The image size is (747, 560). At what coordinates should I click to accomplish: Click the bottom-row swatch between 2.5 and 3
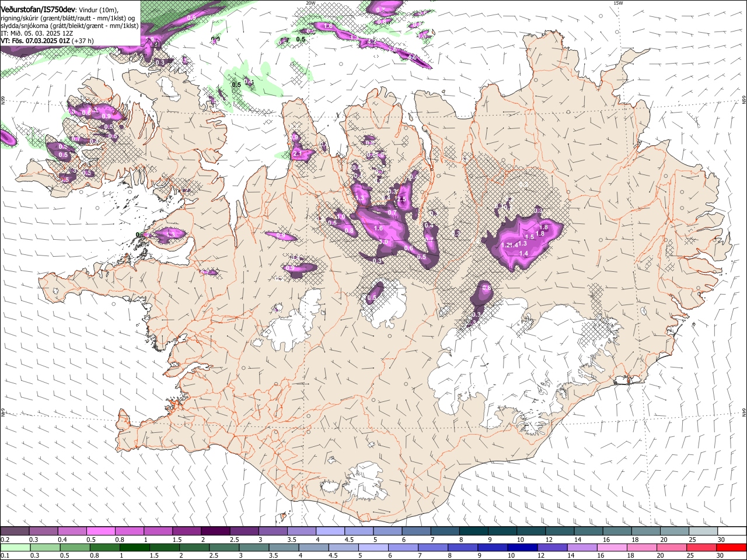[x=224, y=547]
